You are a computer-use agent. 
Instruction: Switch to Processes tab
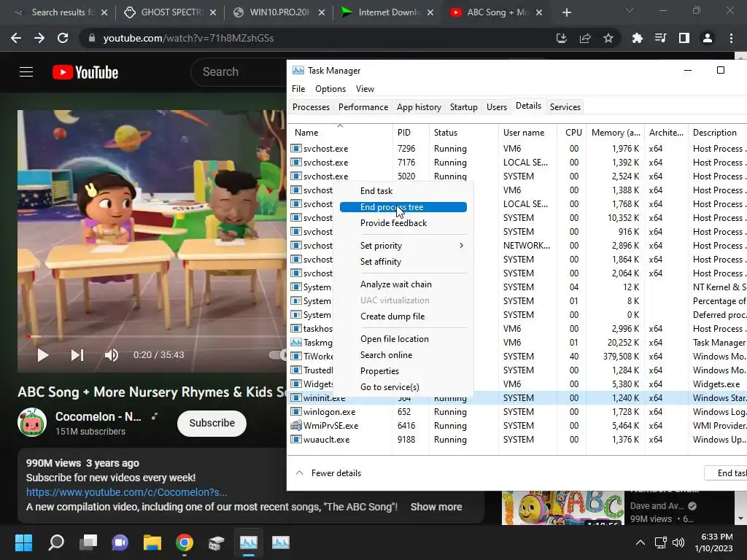(311, 107)
